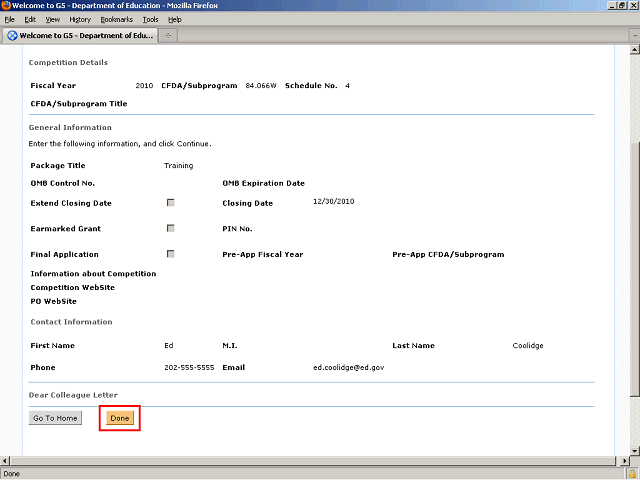Click the CFDA value 84.066W
640x480 pixels.
pos(261,85)
